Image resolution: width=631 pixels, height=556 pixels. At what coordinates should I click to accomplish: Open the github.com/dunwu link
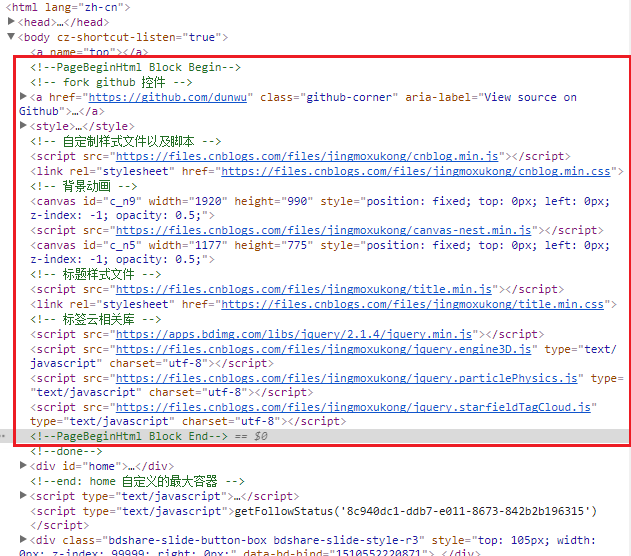[167, 97]
